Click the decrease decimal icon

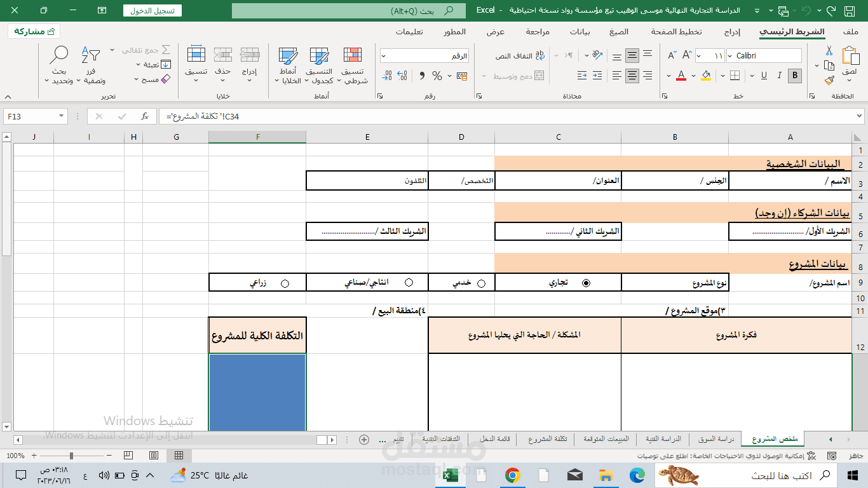[x=387, y=76]
